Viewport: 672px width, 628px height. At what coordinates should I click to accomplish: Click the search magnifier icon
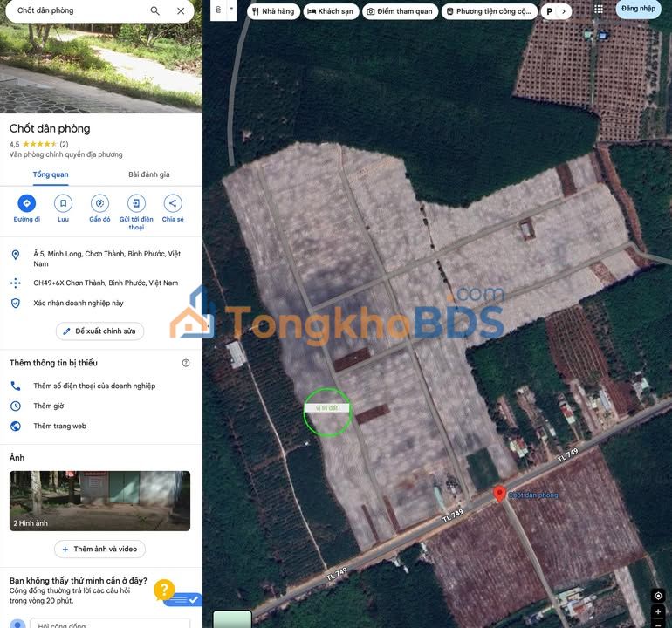pos(154,11)
